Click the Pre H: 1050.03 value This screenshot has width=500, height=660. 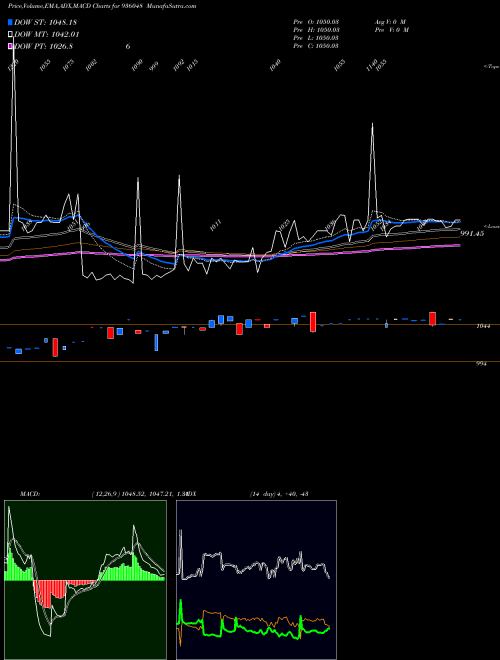pos(316,30)
